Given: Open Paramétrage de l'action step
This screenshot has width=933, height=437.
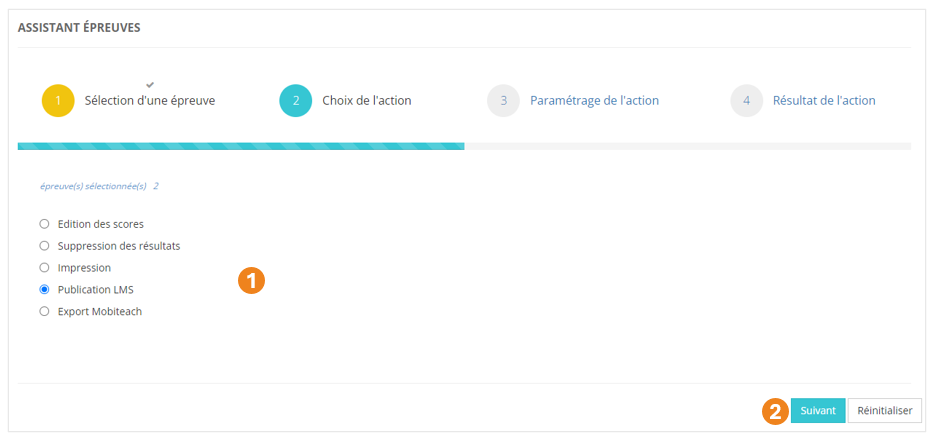Looking at the screenshot, I should click(x=594, y=101).
